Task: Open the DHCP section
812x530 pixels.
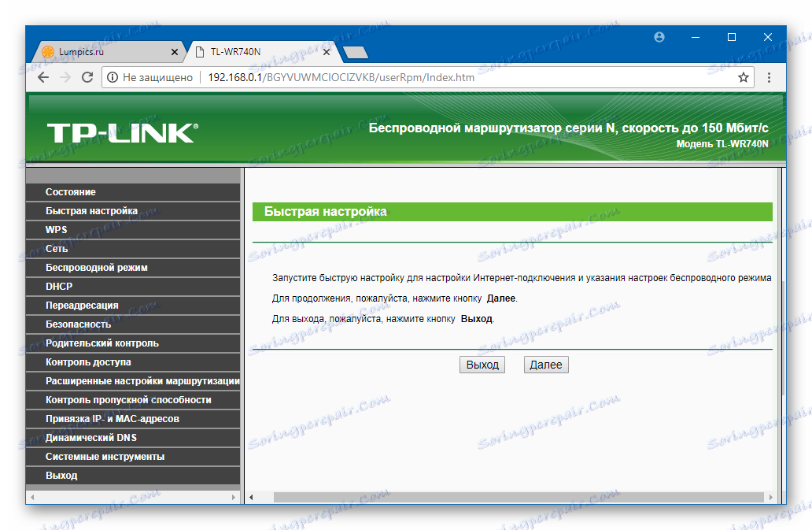Action: (x=133, y=287)
